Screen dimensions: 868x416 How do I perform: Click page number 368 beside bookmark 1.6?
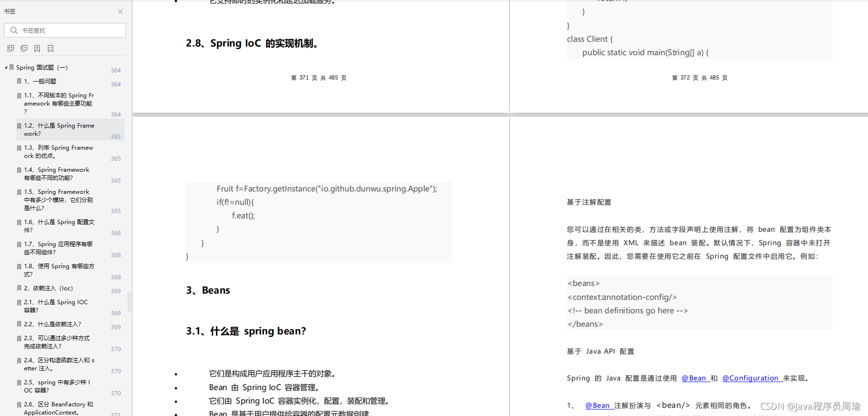point(116,233)
